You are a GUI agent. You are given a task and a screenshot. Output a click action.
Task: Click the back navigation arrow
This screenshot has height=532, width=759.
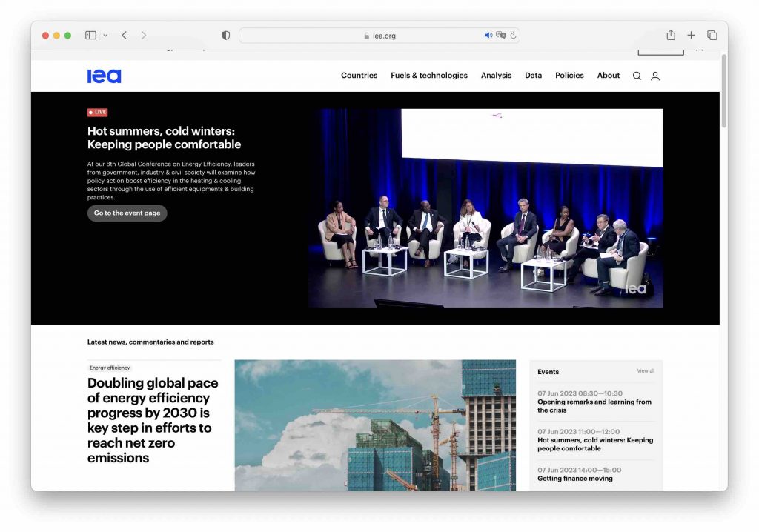pyautogui.click(x=124, y=35)
